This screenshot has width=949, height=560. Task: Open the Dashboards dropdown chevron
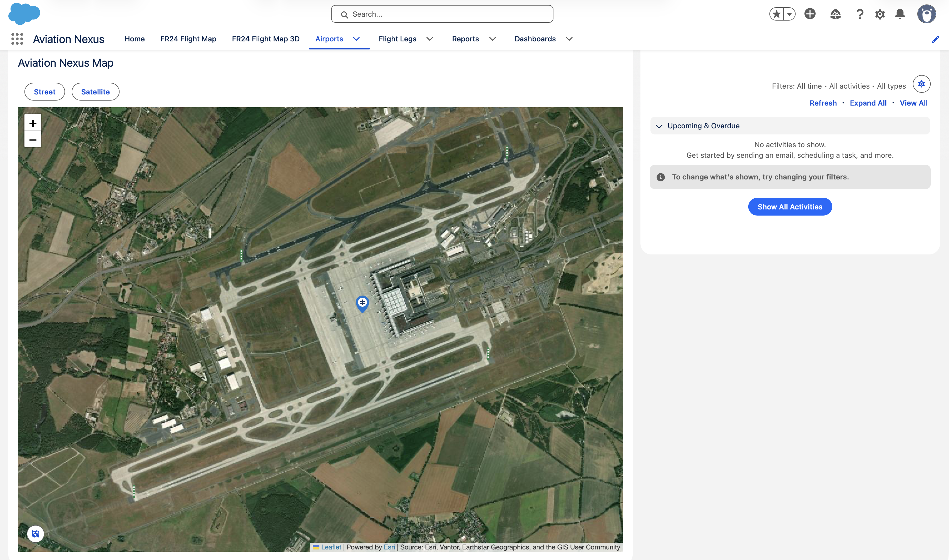pos(570,39)
